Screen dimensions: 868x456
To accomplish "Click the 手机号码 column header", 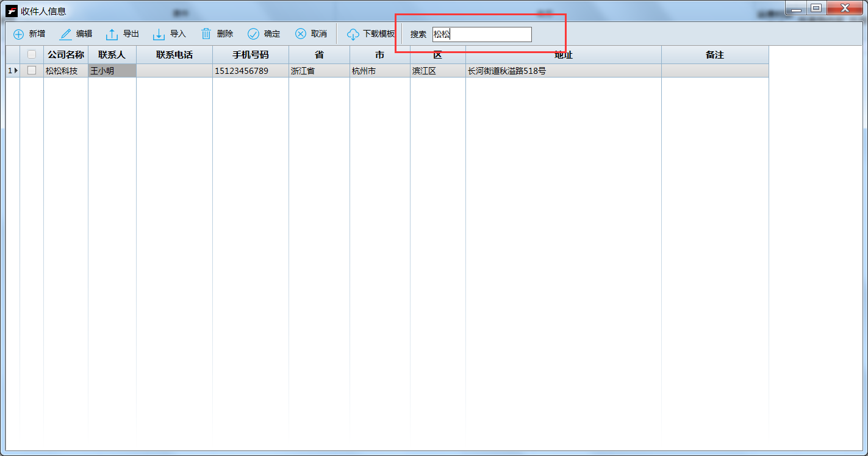I will click(x=251, y=54).
